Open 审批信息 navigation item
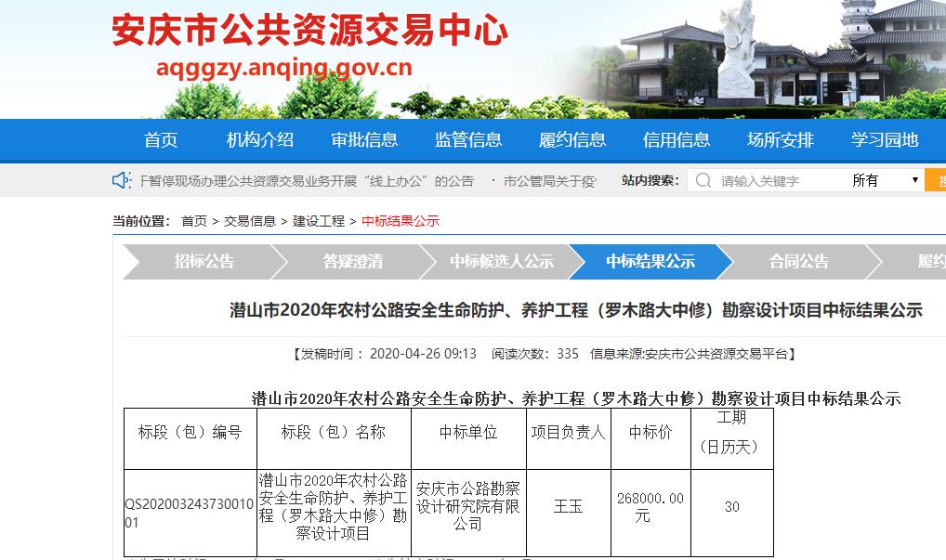Viewport: 946px width, 560px height. [364, 140]
